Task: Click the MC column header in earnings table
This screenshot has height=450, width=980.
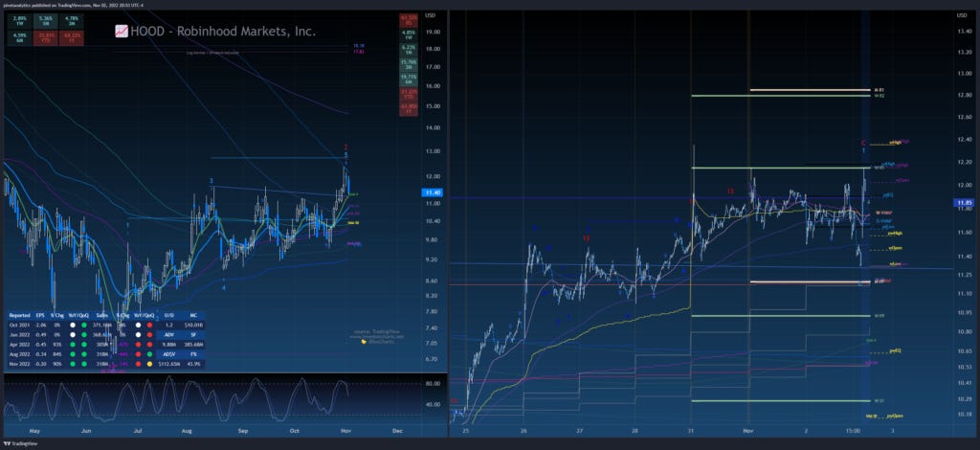Action: pyautogui.click(x=192, y=316)
